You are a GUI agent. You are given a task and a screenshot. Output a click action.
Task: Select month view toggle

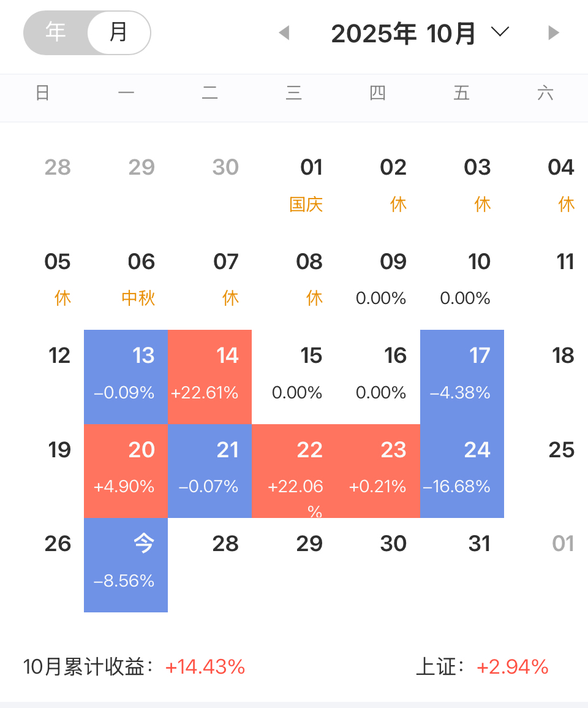pyautogui.click(x=118, y=32)
